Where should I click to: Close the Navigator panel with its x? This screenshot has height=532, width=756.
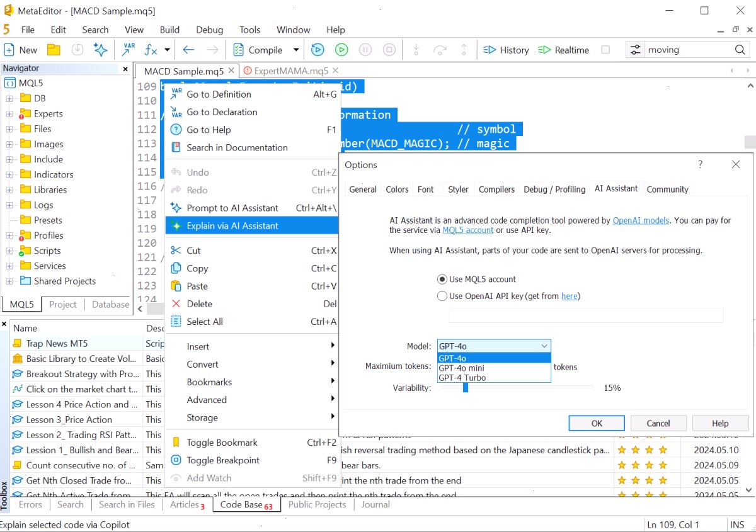click(125, 69)
